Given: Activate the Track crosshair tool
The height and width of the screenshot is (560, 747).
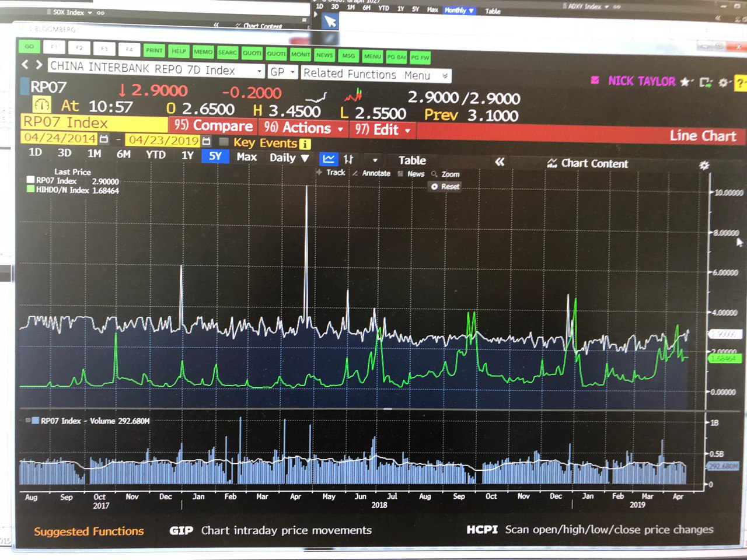Looking at the screenshot, I should 331,173.
